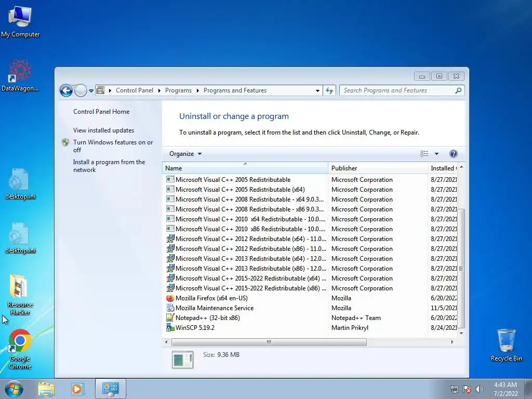
Task: Expand the view options dropdown arrow
Action: (x=436, y=154)
